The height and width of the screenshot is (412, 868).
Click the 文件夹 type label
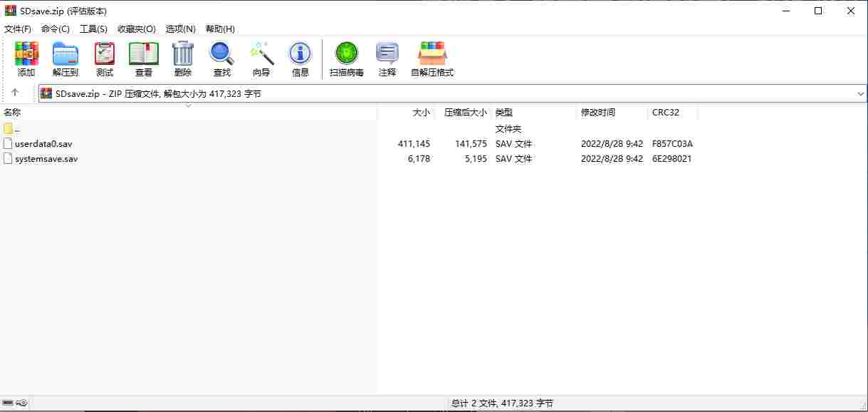click(x=508, y=129)
